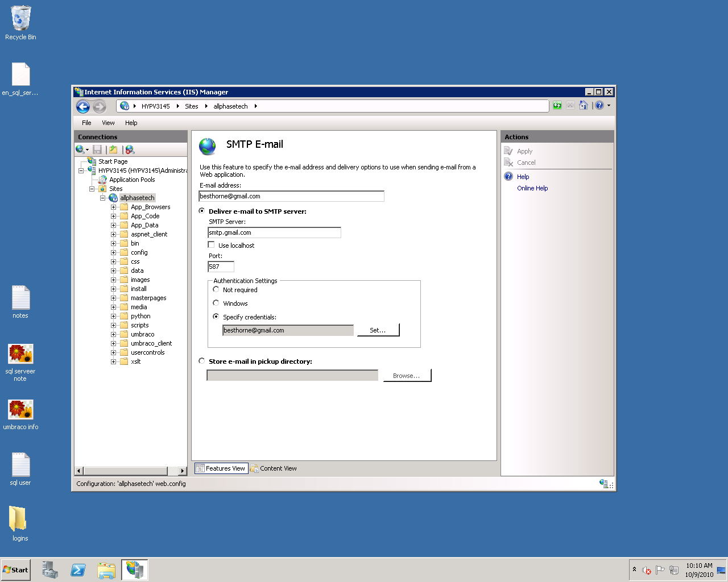Click the Stop icon in address toolbar
This screenshot has width=728, height=582.
[x=570, y=106]
